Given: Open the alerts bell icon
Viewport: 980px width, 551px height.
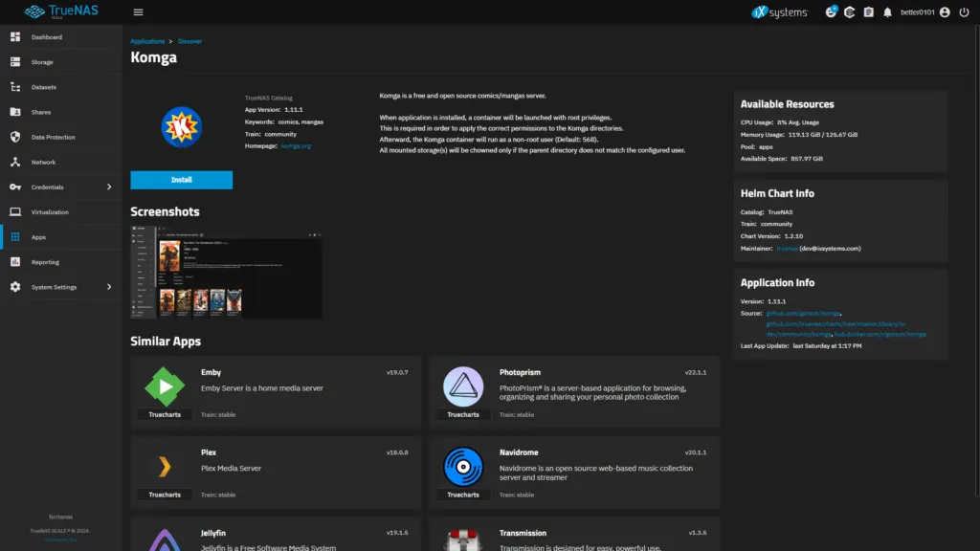Looking at the screenshot, I should click(x=887, y=12).
